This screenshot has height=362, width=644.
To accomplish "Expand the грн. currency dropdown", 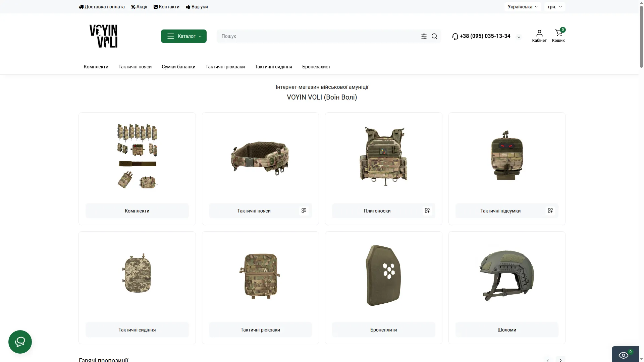I will (555, 7).
